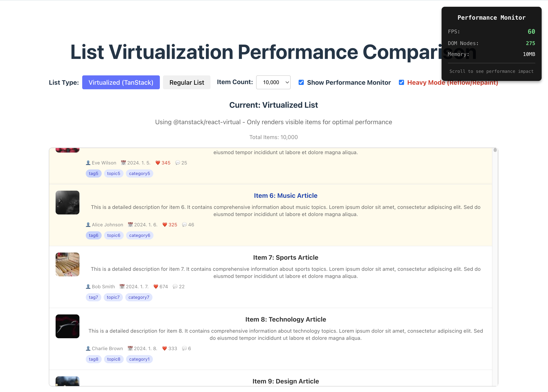Open the Item 6: Music Article title
The height and width of the screenshot is (392, 548).
point(286,196)
